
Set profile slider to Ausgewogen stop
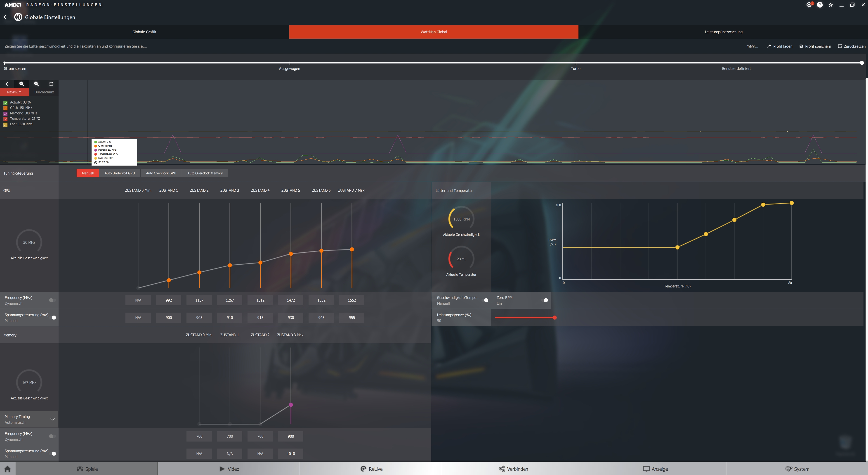(x=289, y=63)
